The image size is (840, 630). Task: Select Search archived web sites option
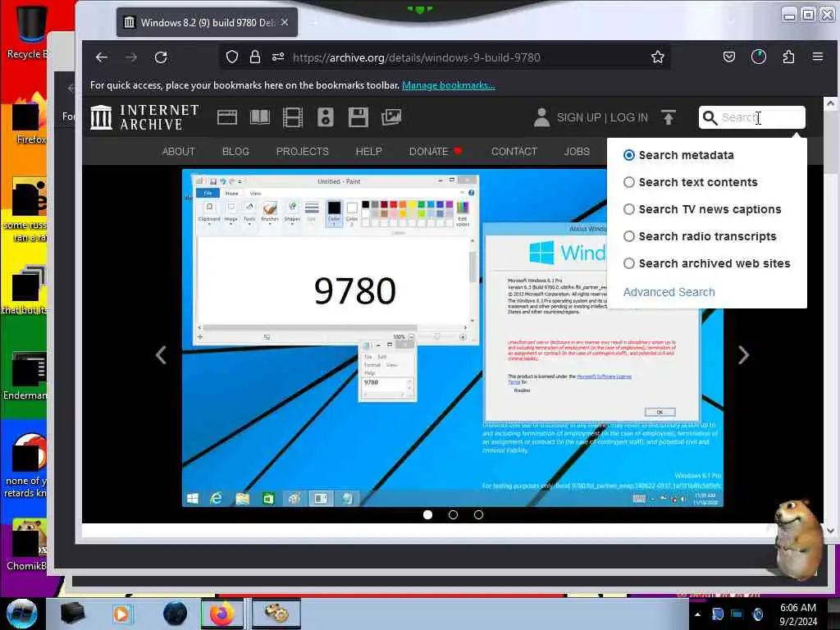tap(629, 263)
